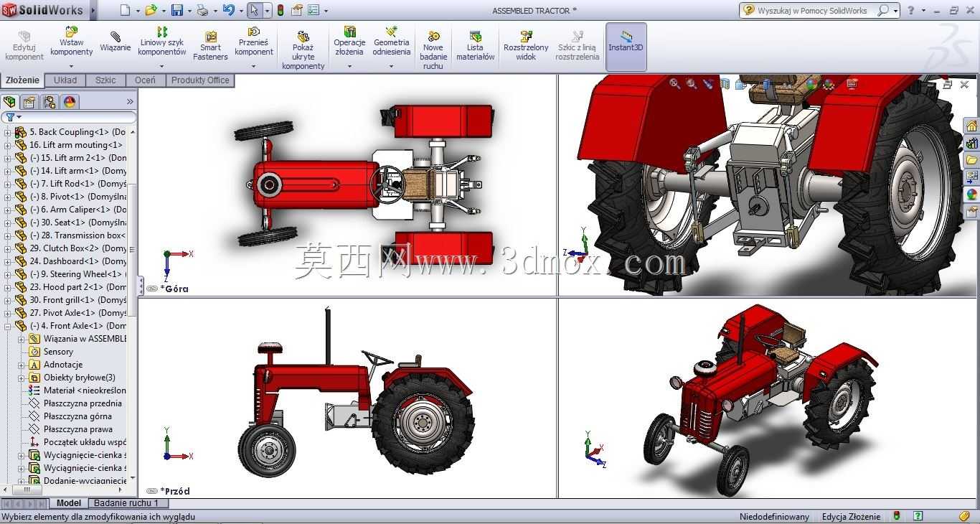This screenshot has height=524, width=980.
Task: Open the dropdown under Geometria odniesienia
Action: pos(391,66)
